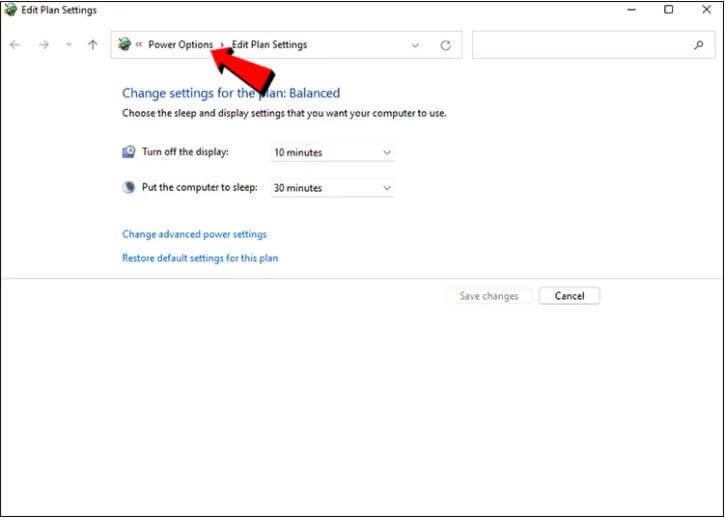Click the Save changes button
Image resolution: width=726 pixels, height=520 pixels.
[x=489, y=296]
